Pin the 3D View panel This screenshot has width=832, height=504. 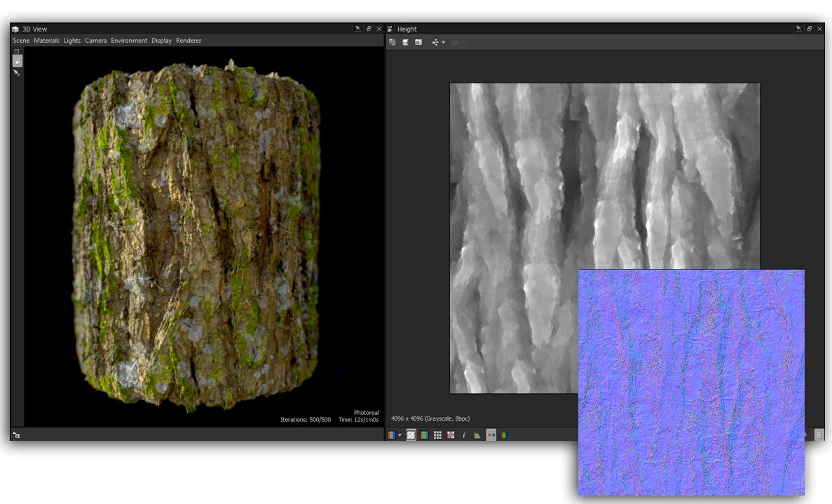click(x=357, y=29)
